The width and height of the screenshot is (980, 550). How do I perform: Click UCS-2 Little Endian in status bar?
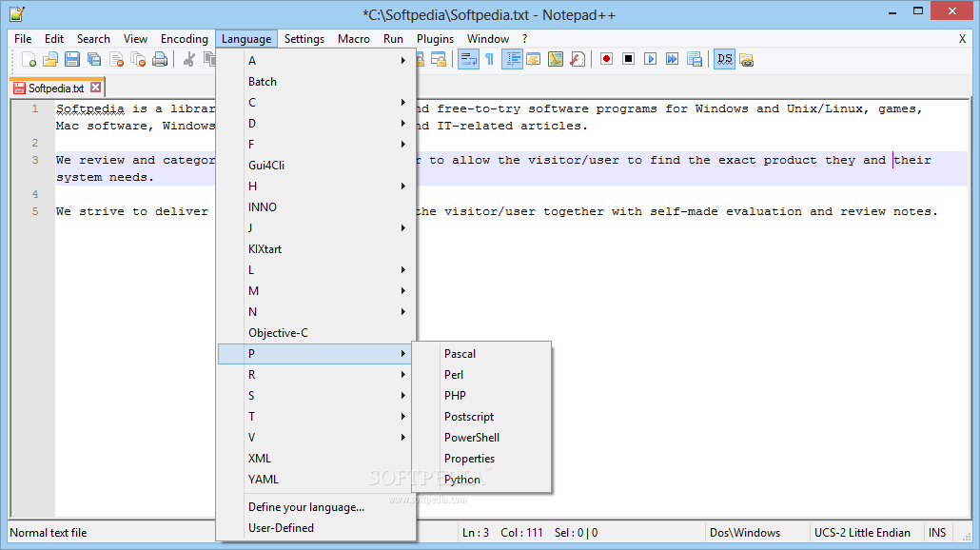[x=862, y=533]
